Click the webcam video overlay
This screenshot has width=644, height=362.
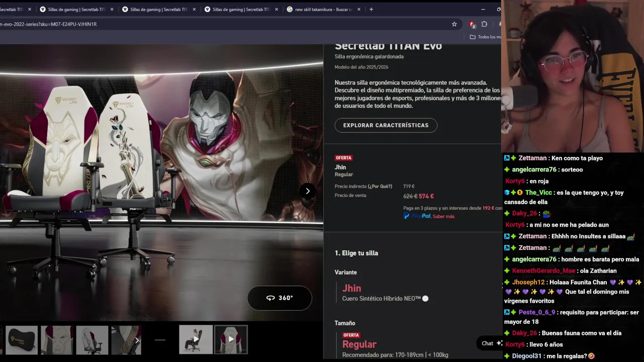(573, 77)
